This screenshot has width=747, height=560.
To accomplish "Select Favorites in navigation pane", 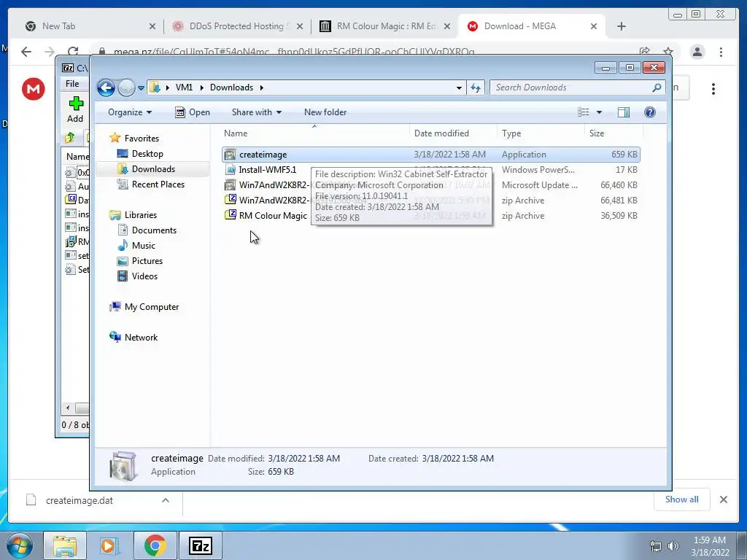I will coord(142,139).
